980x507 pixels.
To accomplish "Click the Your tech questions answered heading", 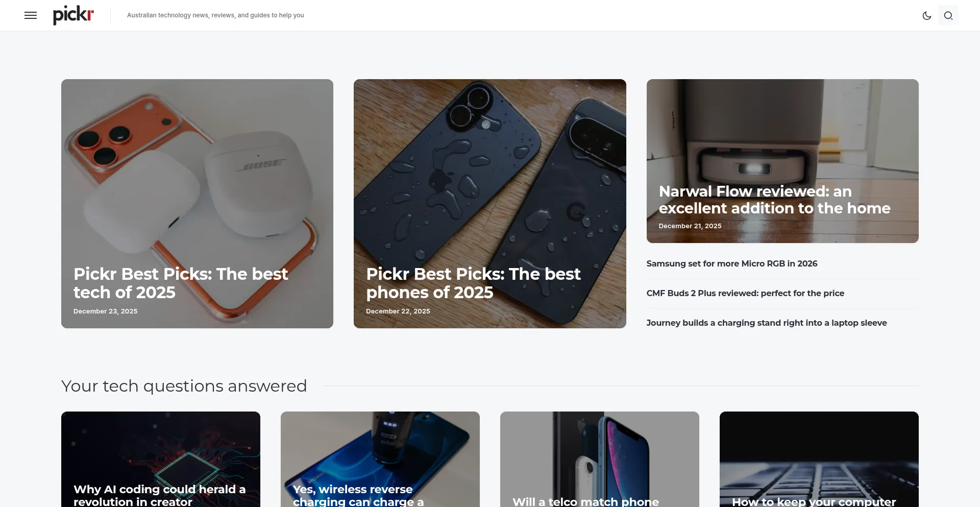I will (x=184, y=386).
